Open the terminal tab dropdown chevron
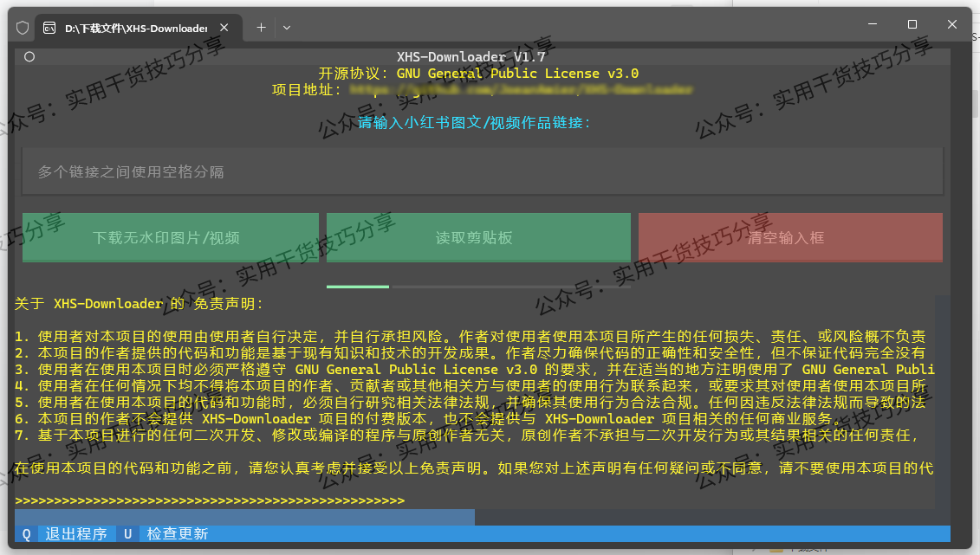This screenshot has width=980, height=555. [286, 27]
